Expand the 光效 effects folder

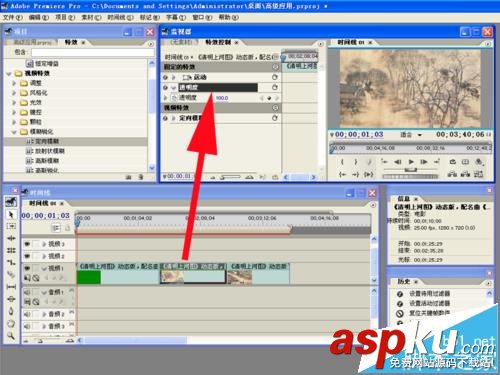pyautogui.click(x=14, y=102)
